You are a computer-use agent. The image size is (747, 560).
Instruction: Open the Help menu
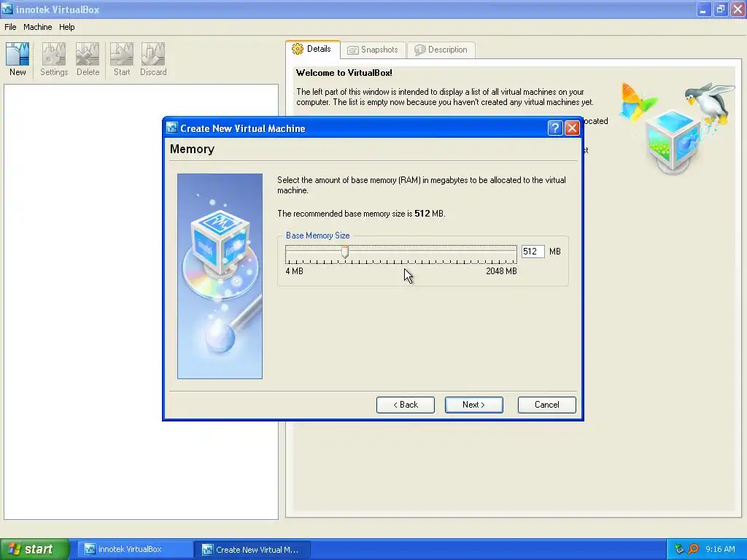click(x=66, y=27)
